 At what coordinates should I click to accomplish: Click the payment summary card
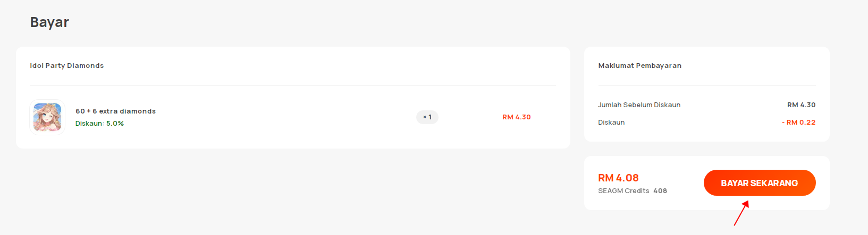(x=707, y=94)
